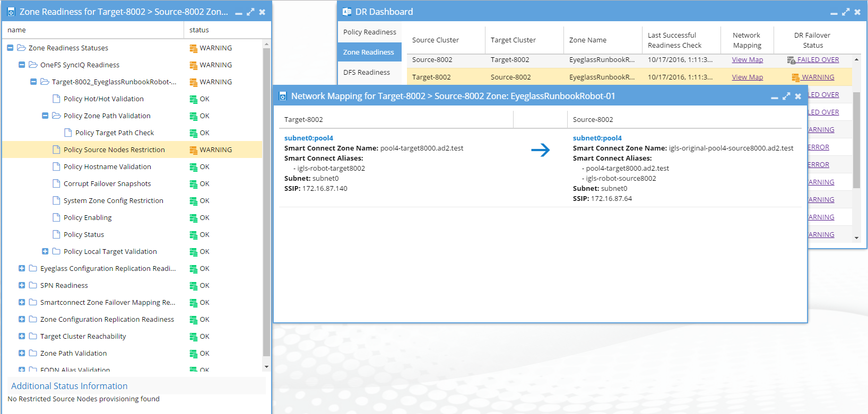Screen dimensions: 868x414
Task: Click the Policy Enabling document icon
Action: (56, 217)
